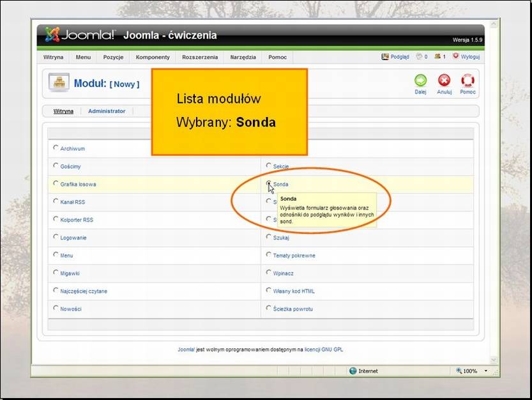This screenshot has width=532, height=400.
Task: Click the Wyloguj logout icon
Action: pyautogui.click(x=455, y=56)
